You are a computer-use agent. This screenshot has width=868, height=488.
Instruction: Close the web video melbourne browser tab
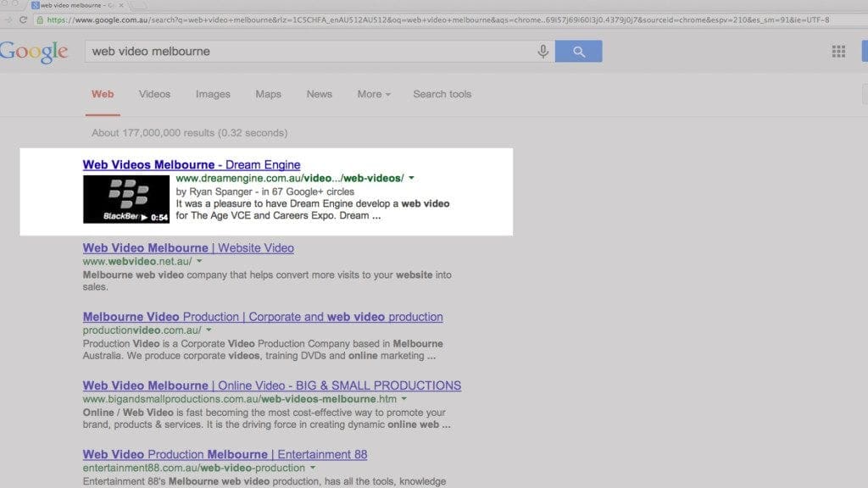[121, 5]
